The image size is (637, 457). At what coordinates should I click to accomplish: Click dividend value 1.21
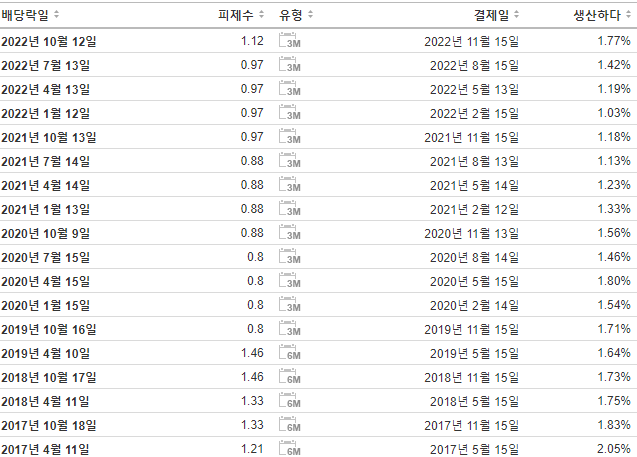pos(252,448)
